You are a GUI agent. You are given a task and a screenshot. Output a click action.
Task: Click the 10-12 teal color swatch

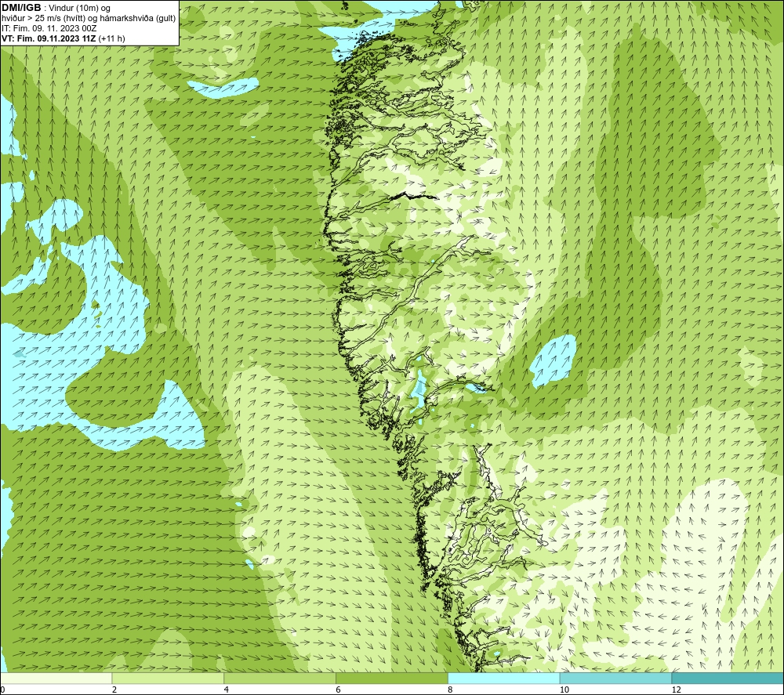(x=616, y=678)
